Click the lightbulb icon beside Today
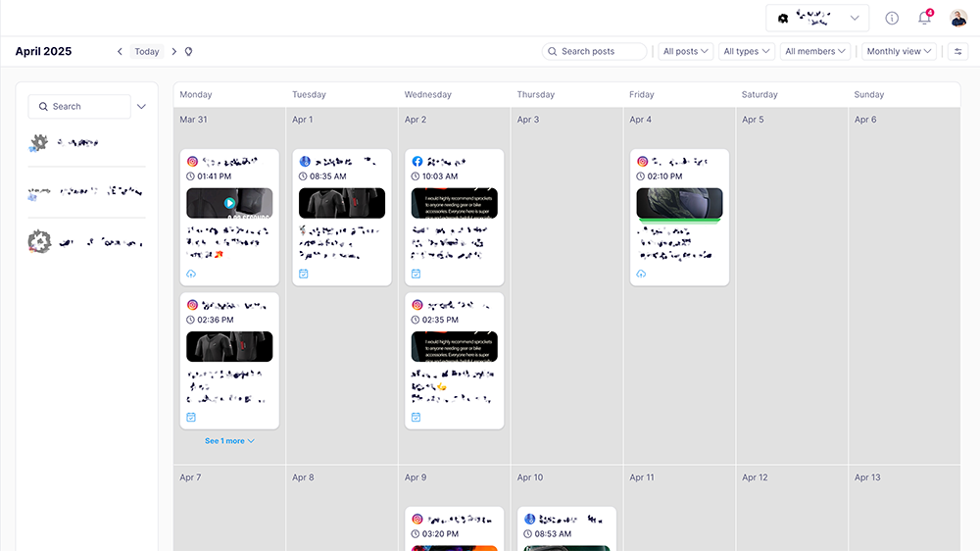This screenshot has height=551, width=980. (189, 51)
